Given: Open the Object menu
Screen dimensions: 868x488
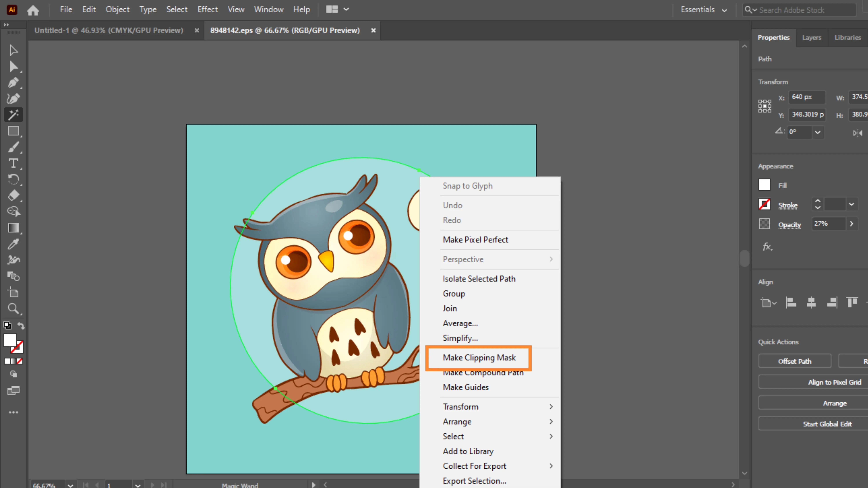Looking at the screenshot, I should (x=117, y=9).
